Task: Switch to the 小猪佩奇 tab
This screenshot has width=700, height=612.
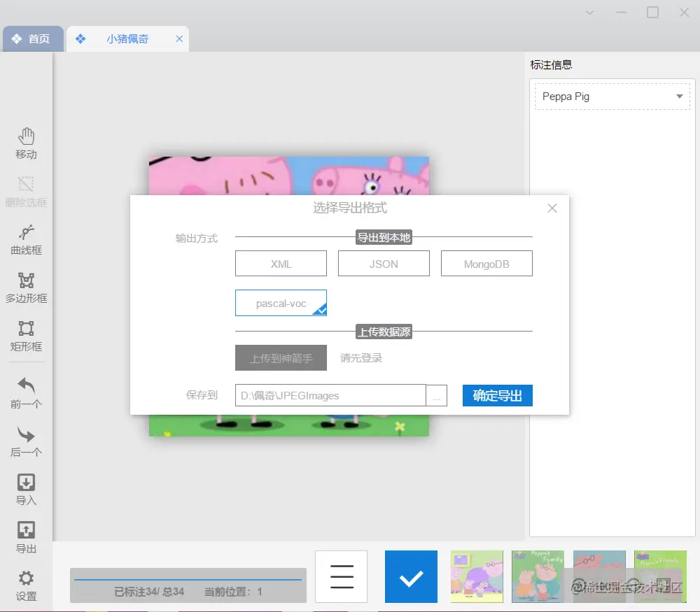Action: [x=127, y=38]
